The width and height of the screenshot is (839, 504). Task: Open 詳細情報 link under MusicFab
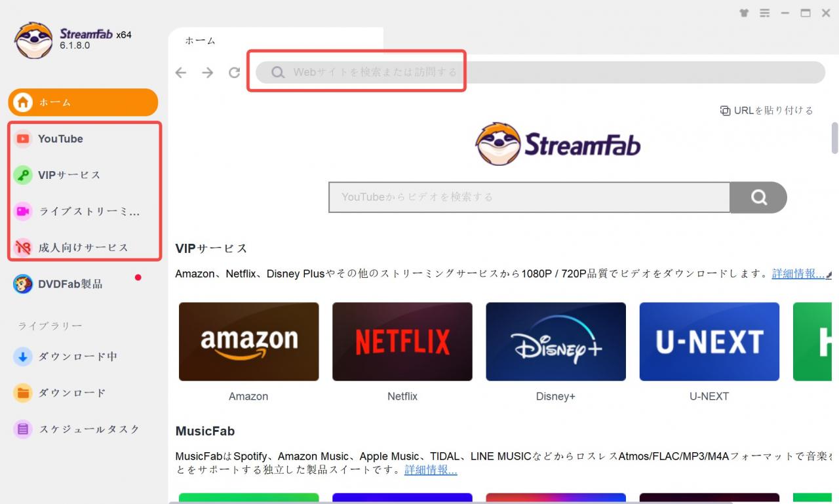coord(431,470)
